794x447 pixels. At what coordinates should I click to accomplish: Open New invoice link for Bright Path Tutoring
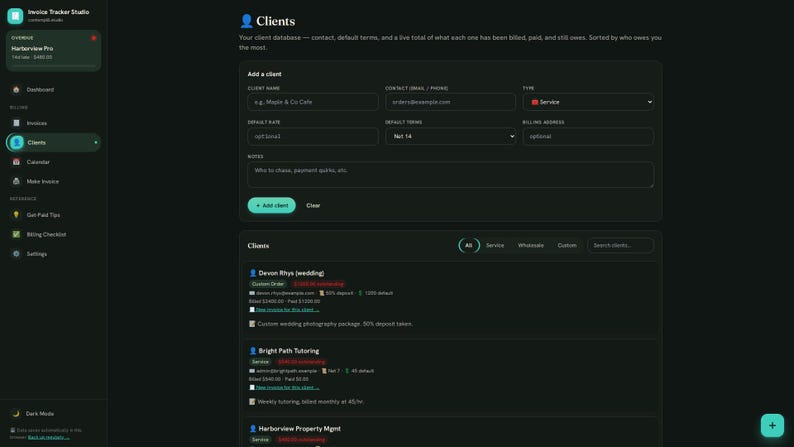tap(288, 387)
